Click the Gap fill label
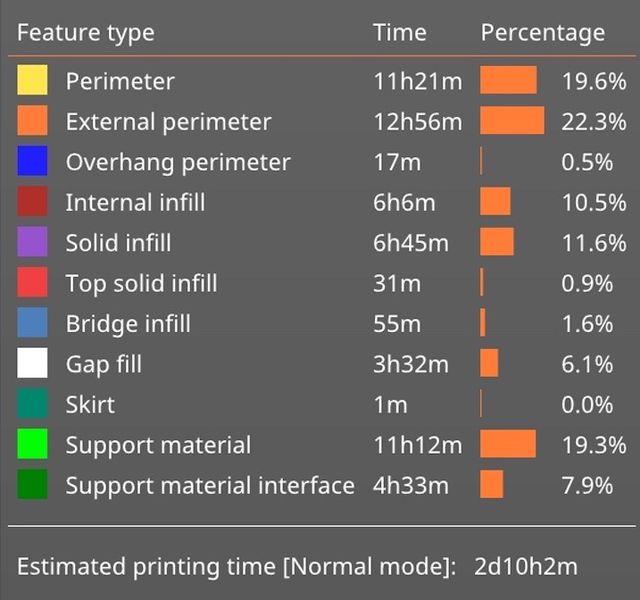The width and height of the screenshot is (640, 600). tap(103, 365)
